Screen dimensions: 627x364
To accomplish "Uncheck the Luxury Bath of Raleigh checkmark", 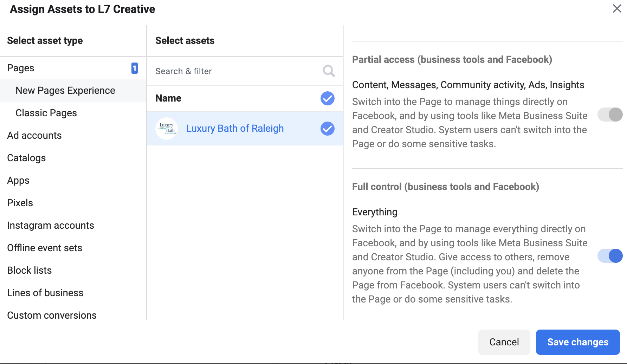I will [x=327, y=129].
